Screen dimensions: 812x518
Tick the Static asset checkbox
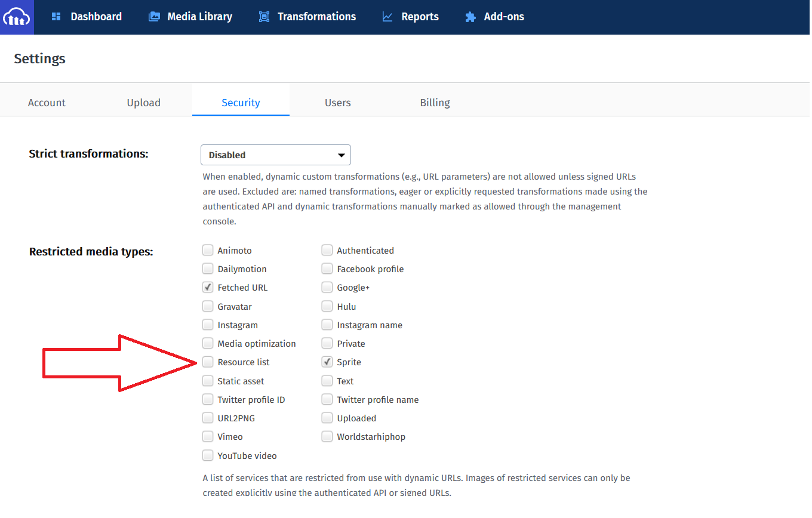(x=208, y=381)
